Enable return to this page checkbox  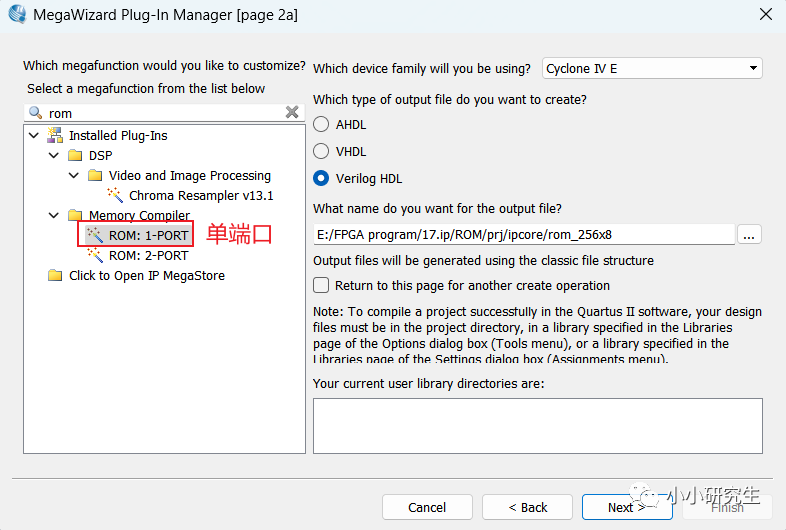[x=321, y=285]
